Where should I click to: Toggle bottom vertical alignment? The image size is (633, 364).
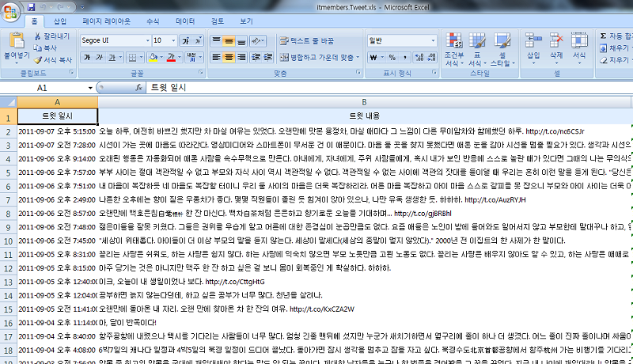coord(241,40)
